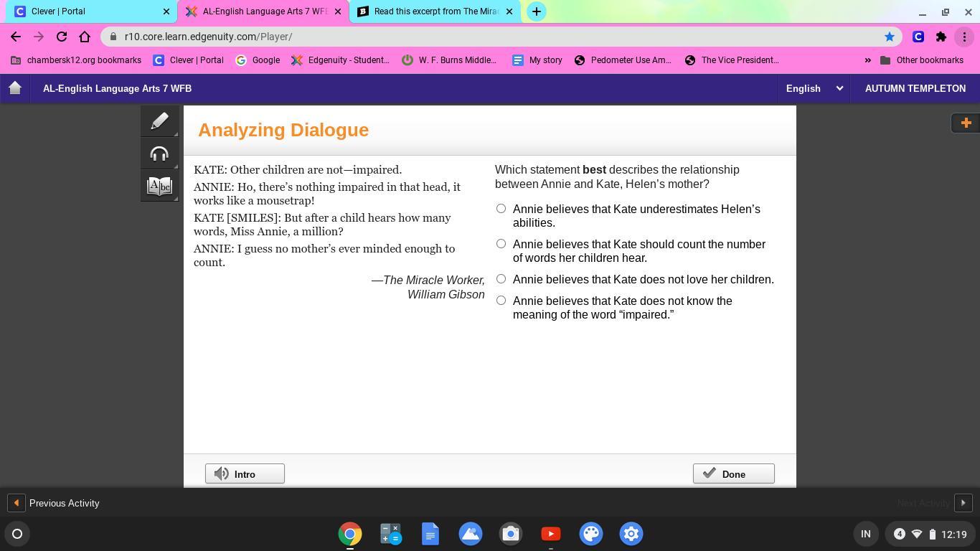Launch the YouTube app from shelf
980x551 pixels.
551,534
